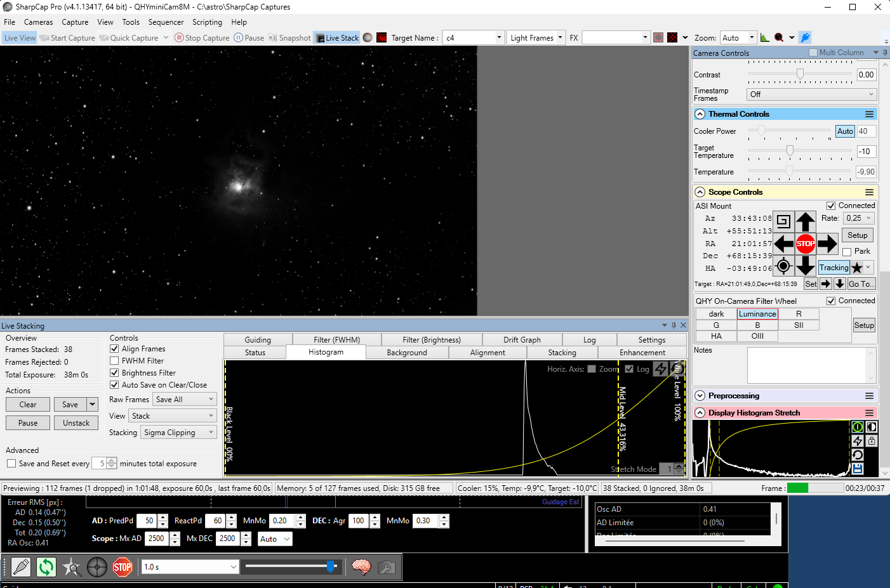The width and height of the screenshot is (890, 588).
Task: Open the Raw Frames Save All dropdown
Action: click(x=185, y=399)
